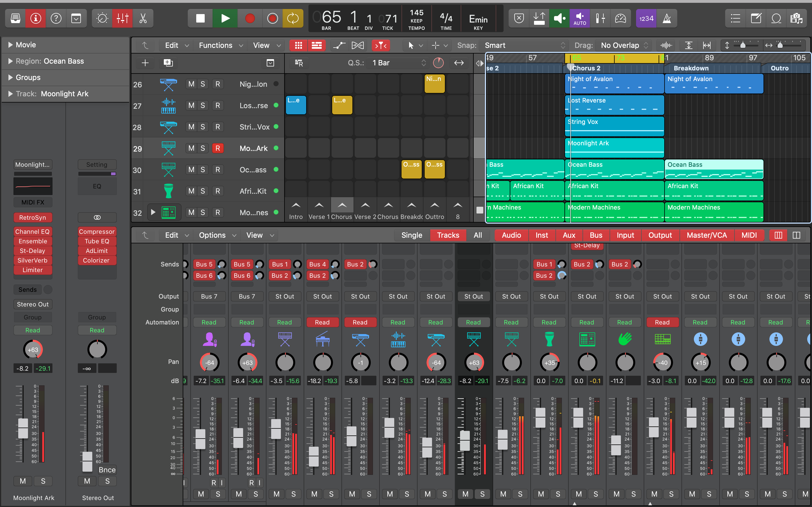Click the Metronome icon
Screen dimensions: 812x507
coord(667,18)
